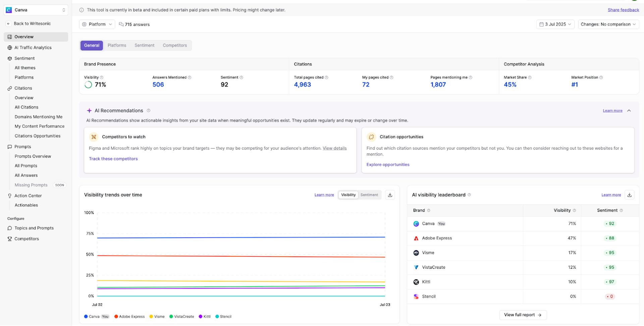Image resolution: width=644 pixels, height=326 pixels.
Task: Toggle Stencil series in chart legend
Action: (x=223, y=317)
